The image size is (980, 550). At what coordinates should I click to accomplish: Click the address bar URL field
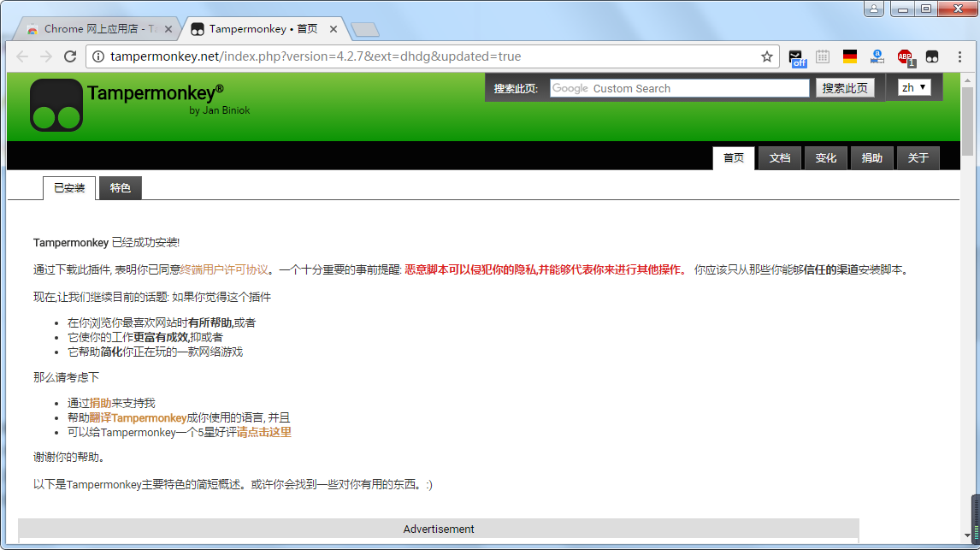[431, 56]
